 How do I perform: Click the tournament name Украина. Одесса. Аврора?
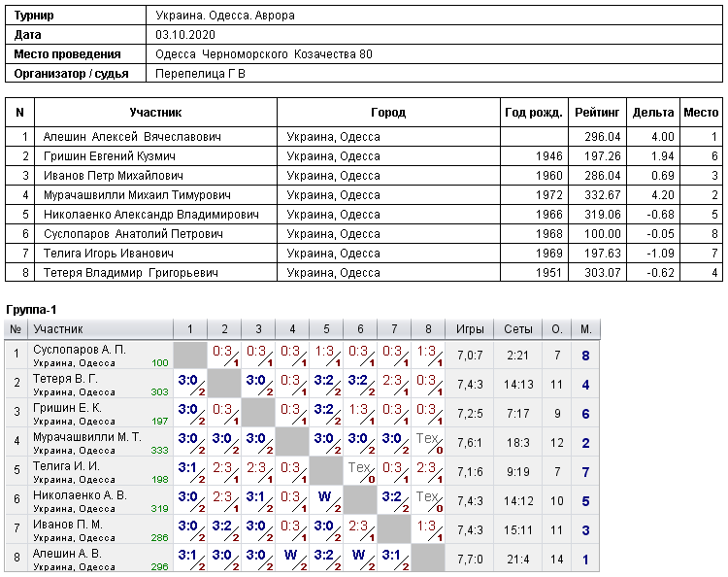point(225,16)
